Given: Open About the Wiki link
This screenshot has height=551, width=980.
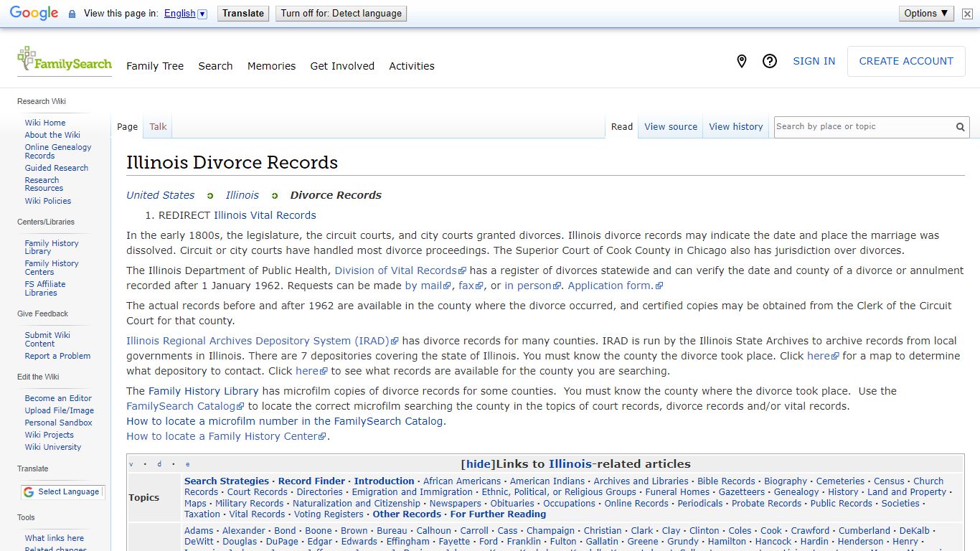Looking at the screenshot, I should [x=52, y=135].
